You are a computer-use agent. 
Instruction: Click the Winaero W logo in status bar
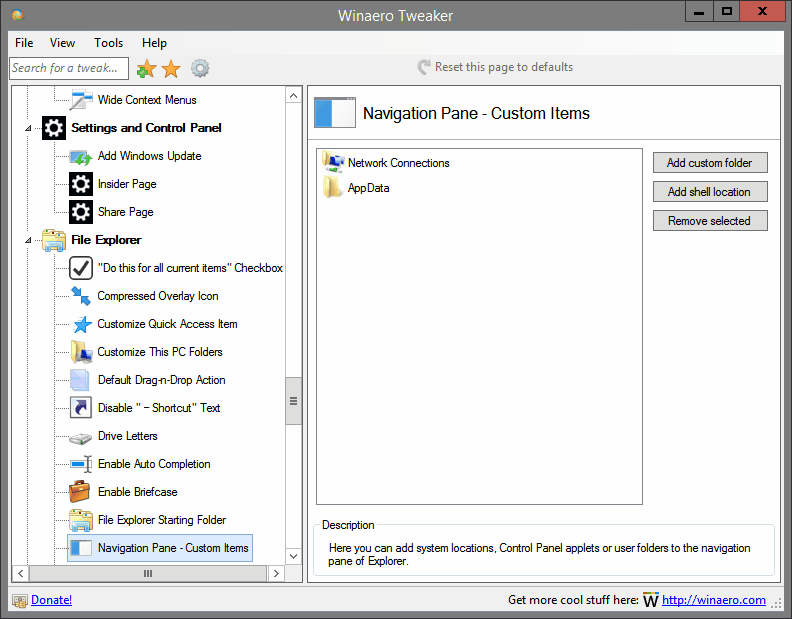coord(651,600)
